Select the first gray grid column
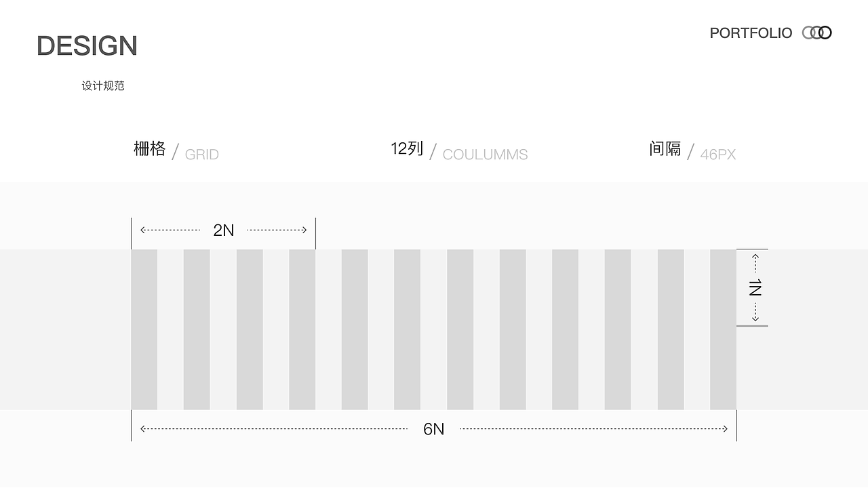 (x=144, y=329)
